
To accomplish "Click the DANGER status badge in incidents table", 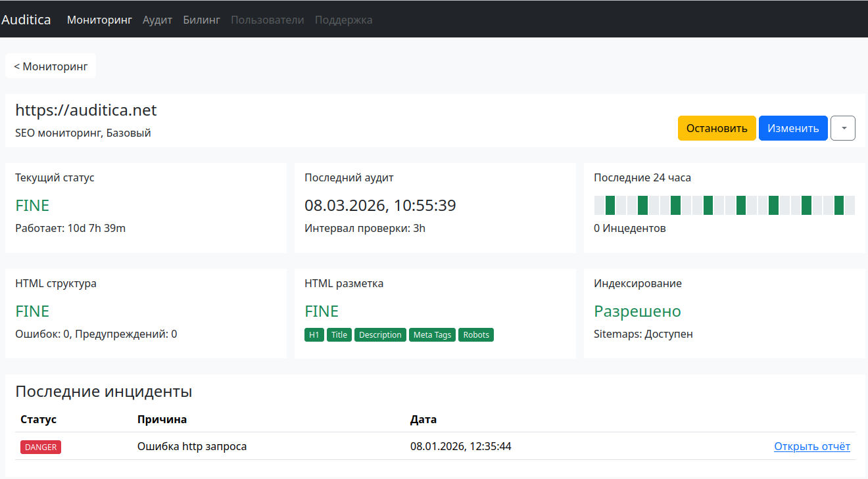I will click(40, 447).
